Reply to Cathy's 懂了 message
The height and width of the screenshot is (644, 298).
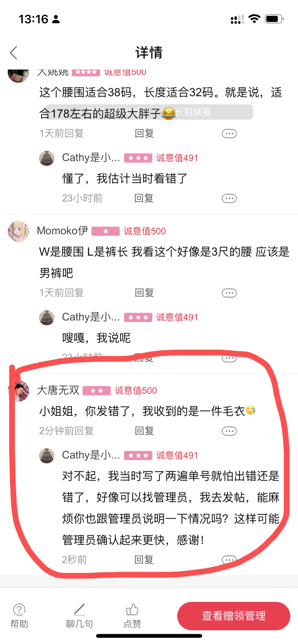(144, 198)
